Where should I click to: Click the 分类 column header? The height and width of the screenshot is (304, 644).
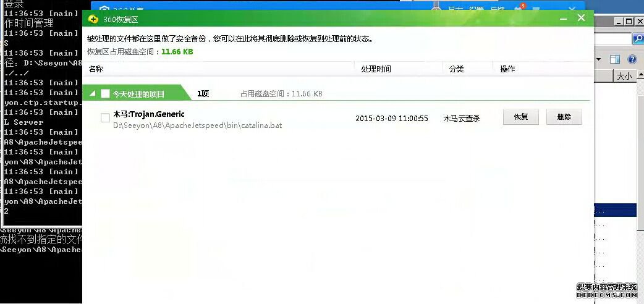pos(456,69)
